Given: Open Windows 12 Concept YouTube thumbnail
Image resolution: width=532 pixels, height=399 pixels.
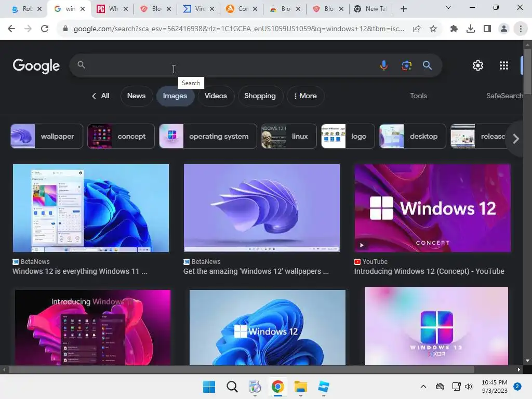Looking at the screenshot, I should point(433,208).
